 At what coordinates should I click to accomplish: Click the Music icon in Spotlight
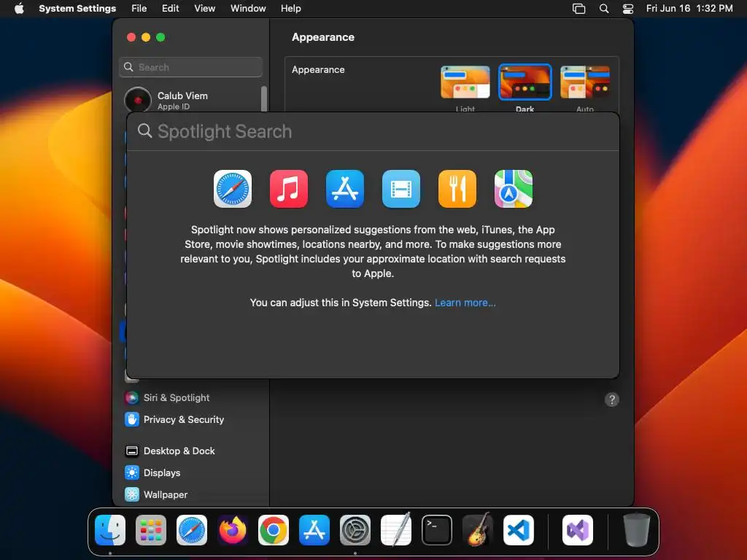(289, 189)
